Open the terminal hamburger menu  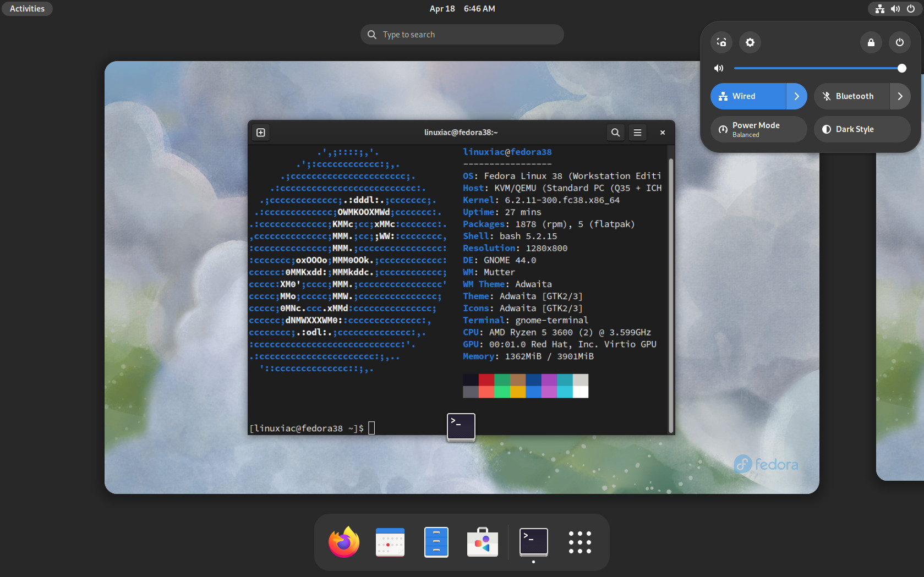(638, 133)
